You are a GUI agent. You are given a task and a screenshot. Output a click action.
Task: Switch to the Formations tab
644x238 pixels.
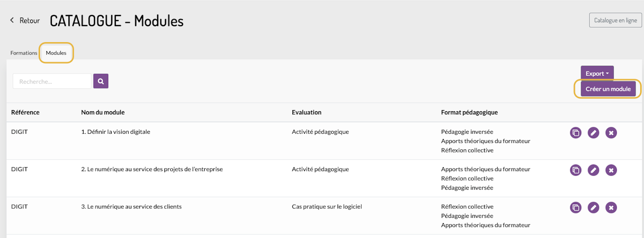coord(24,53)
